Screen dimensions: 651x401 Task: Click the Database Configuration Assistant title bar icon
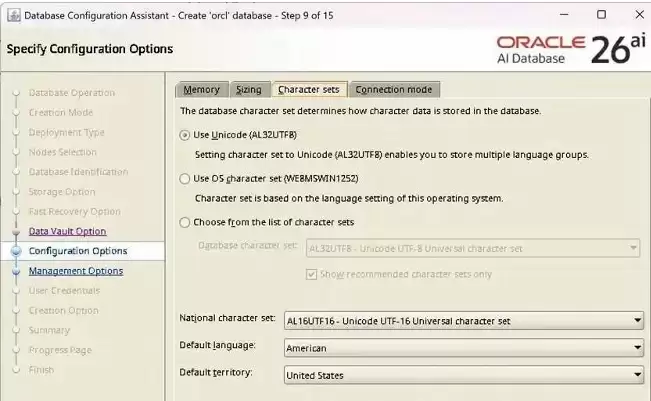[x=14, y=15]
